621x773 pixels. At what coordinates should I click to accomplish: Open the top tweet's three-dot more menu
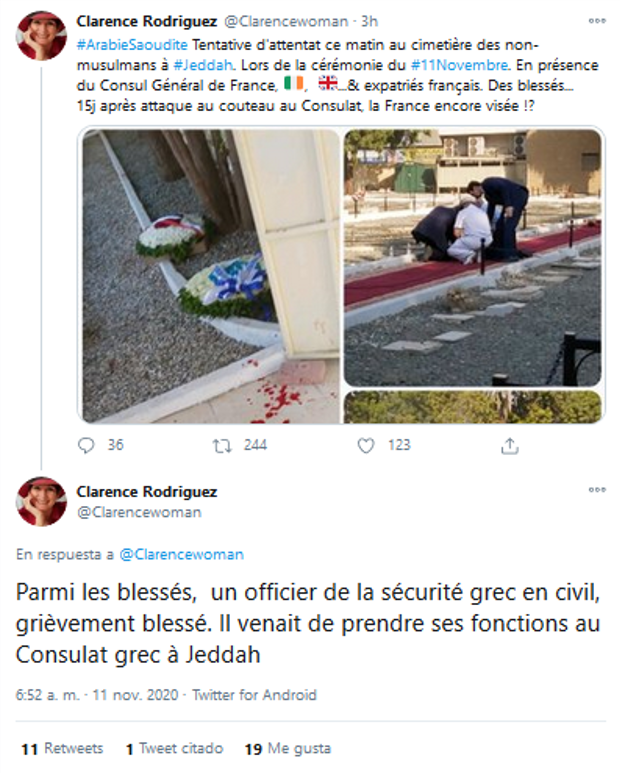[x=597, y=21]
